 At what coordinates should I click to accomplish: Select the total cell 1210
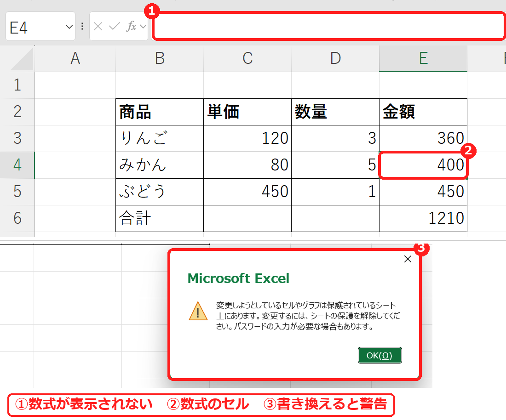click(423, 219)
